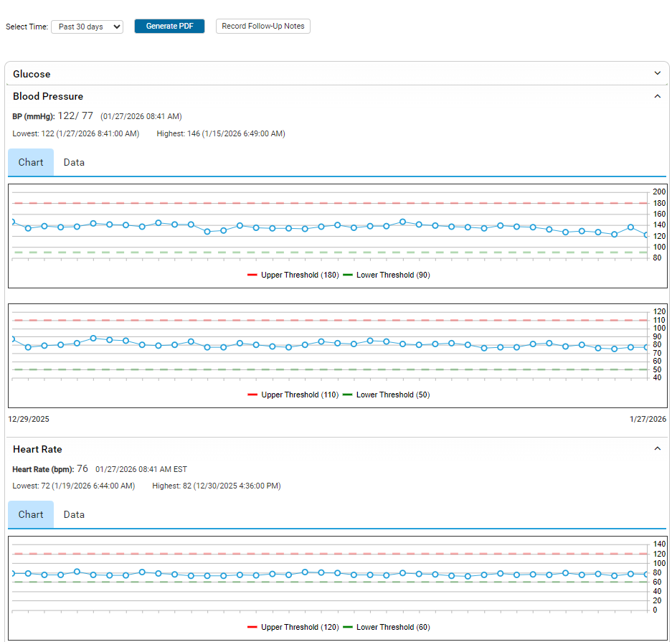This screenshot has height=642, width=672.
Task: Toggle the Lower Threshold (60) heart rate legend
Action: [x=387, y=627]
